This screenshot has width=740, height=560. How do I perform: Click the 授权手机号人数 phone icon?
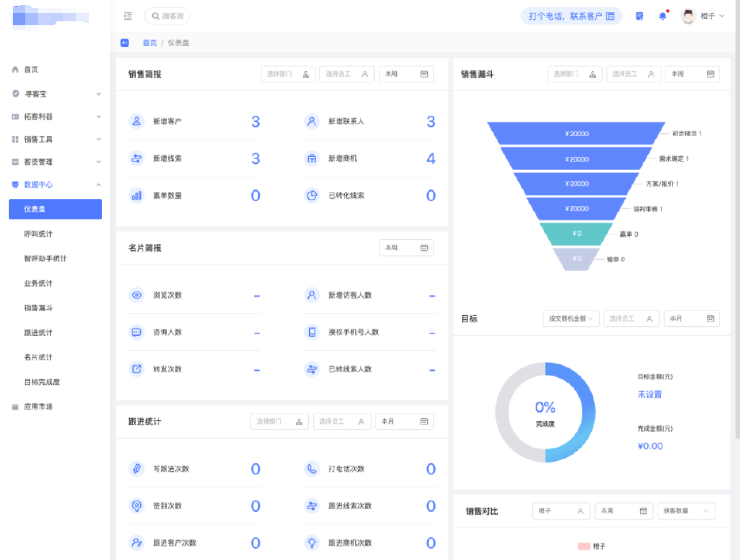pos(312,332)
